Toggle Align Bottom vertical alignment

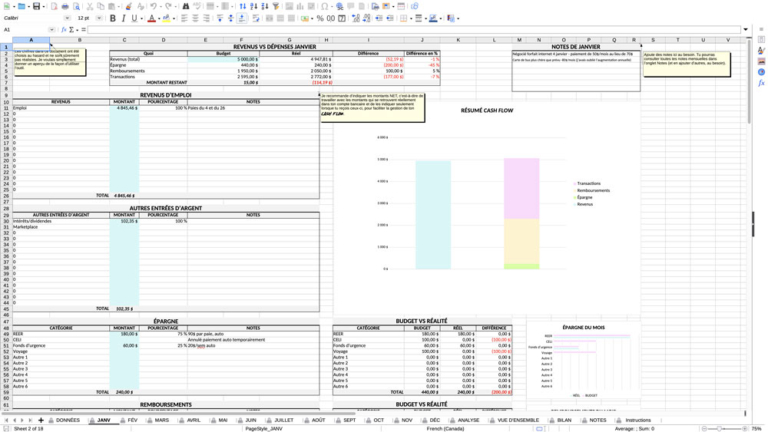(241, 19)
